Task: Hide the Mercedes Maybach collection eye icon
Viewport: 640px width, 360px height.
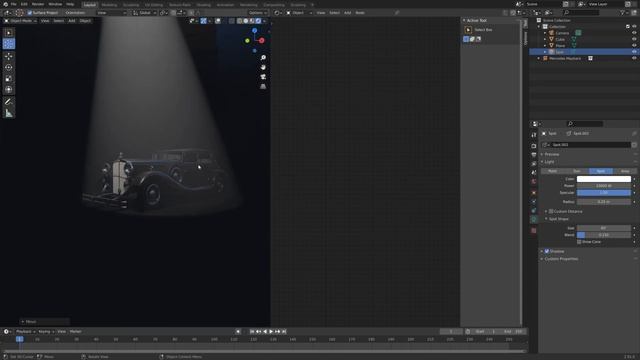Action: (x=634, y=58)
